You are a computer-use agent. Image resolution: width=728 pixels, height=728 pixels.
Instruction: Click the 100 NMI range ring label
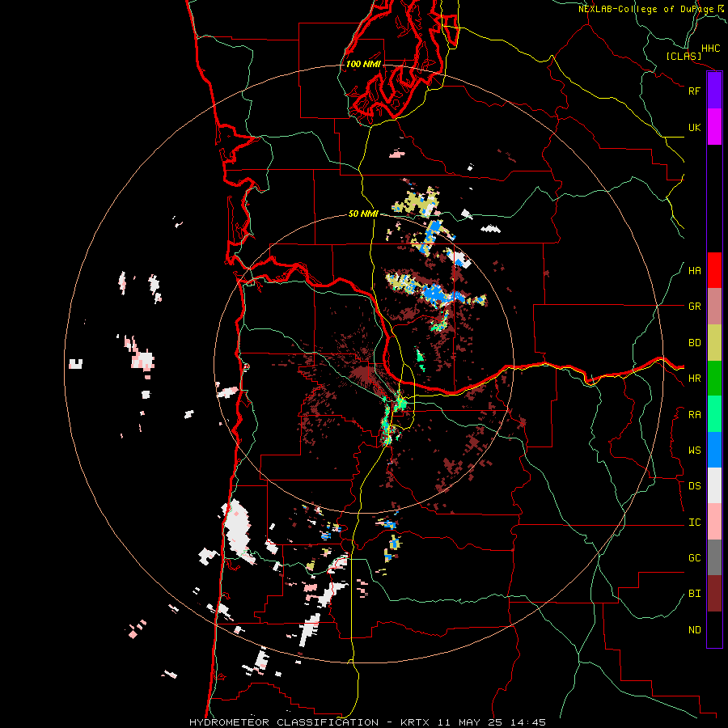point(363,64)
